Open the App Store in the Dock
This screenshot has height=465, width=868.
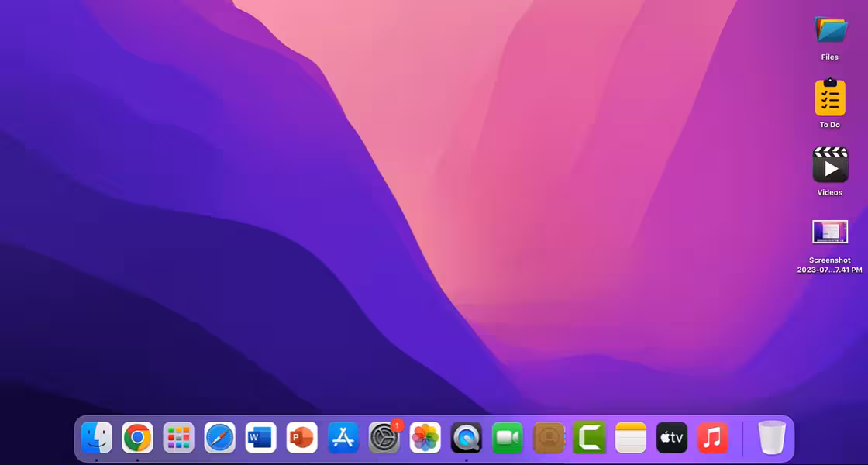pyautogui.click(x=343, y=437)
